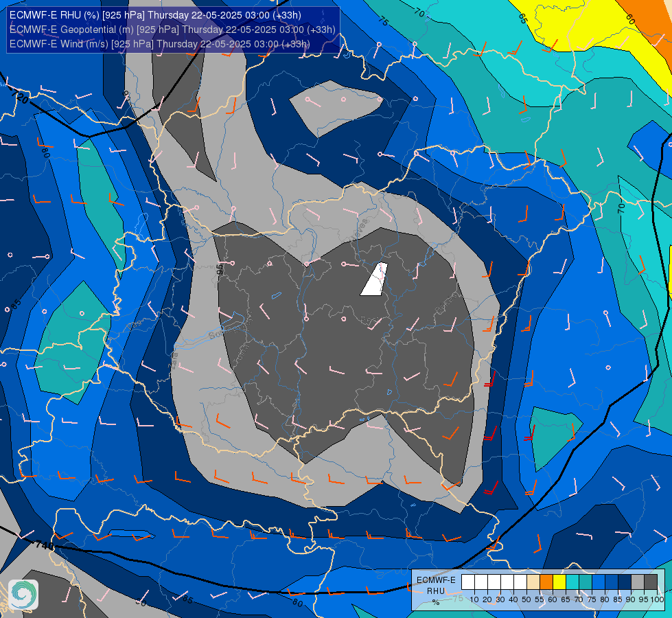This screenshot has width=672, height=618.
Task: Select the ECMWF-E Geopotential (m) title line
Action: (x=172, y=30)
